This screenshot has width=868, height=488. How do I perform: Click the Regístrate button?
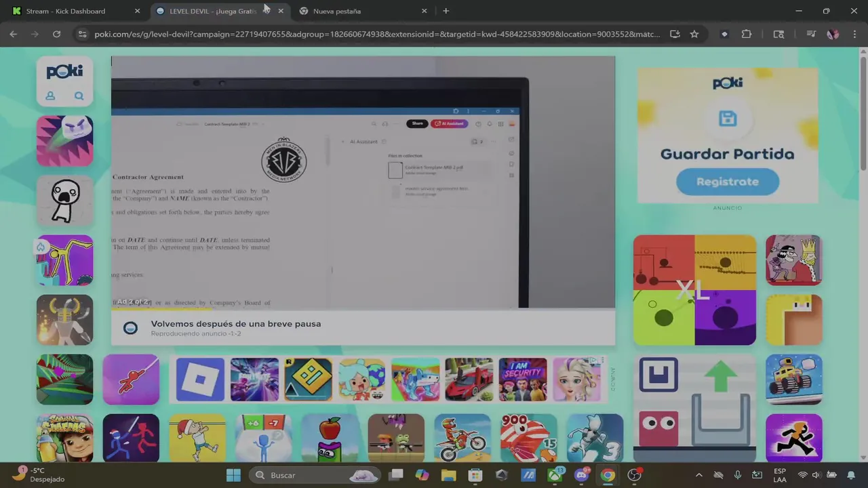[x=727, y=182]
